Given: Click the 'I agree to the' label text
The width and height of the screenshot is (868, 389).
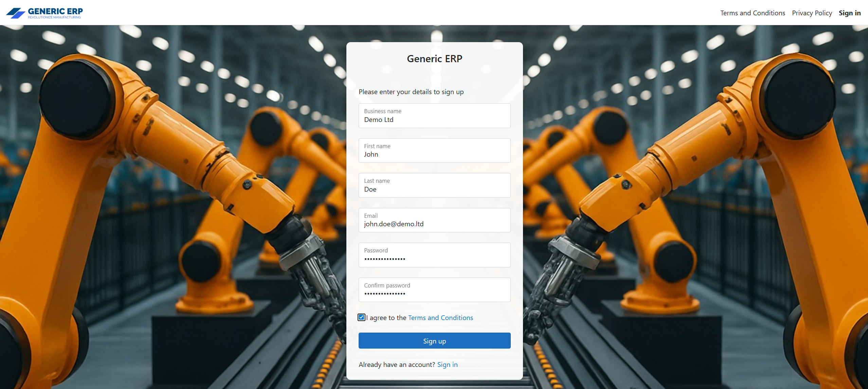Looking at the screenshot, I should (x=387, y=318).
